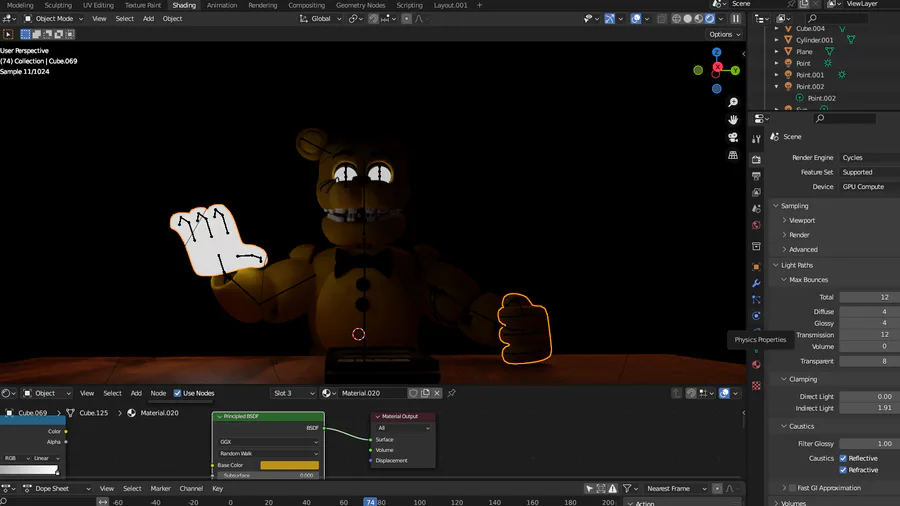Enable Fast GI Approximation checkbox

pyautogui.click(x=792, y=488)
